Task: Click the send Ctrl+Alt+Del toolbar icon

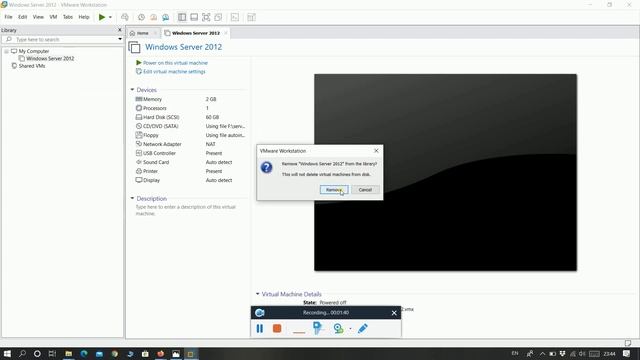Action: (125, 17)
